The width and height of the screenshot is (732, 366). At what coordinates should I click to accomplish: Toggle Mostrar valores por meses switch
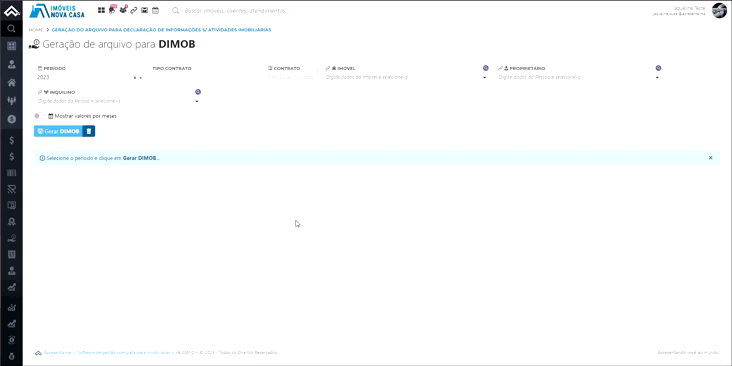point(39,116)
